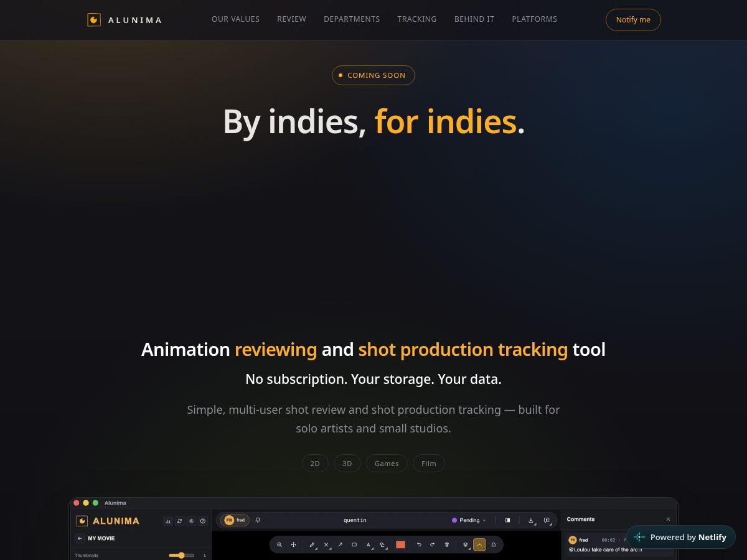
Task: Click the Notify me button
Action: click(633, 20)
